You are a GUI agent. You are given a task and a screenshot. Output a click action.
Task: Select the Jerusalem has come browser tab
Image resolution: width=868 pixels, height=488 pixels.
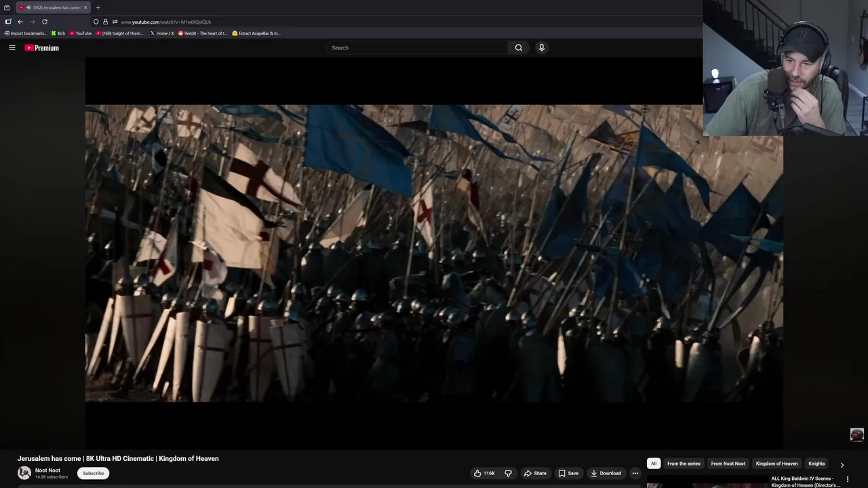coord(53,7)
